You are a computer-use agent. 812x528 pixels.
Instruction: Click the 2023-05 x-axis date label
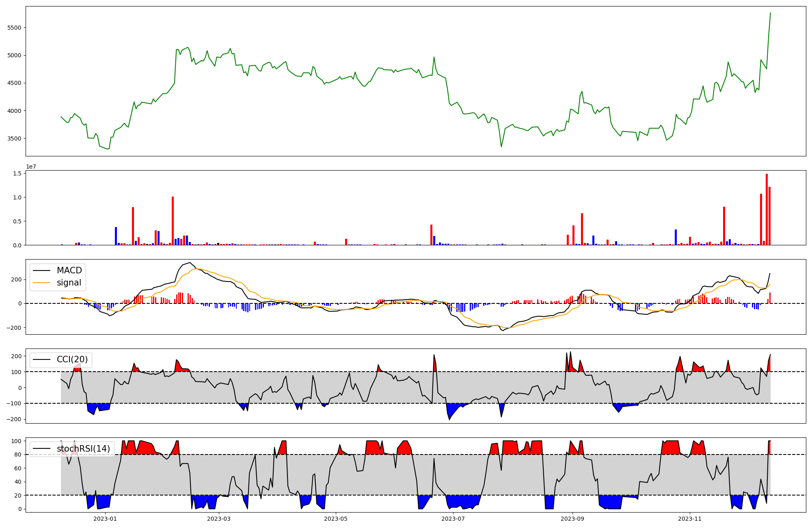click(x=336, y=519)
